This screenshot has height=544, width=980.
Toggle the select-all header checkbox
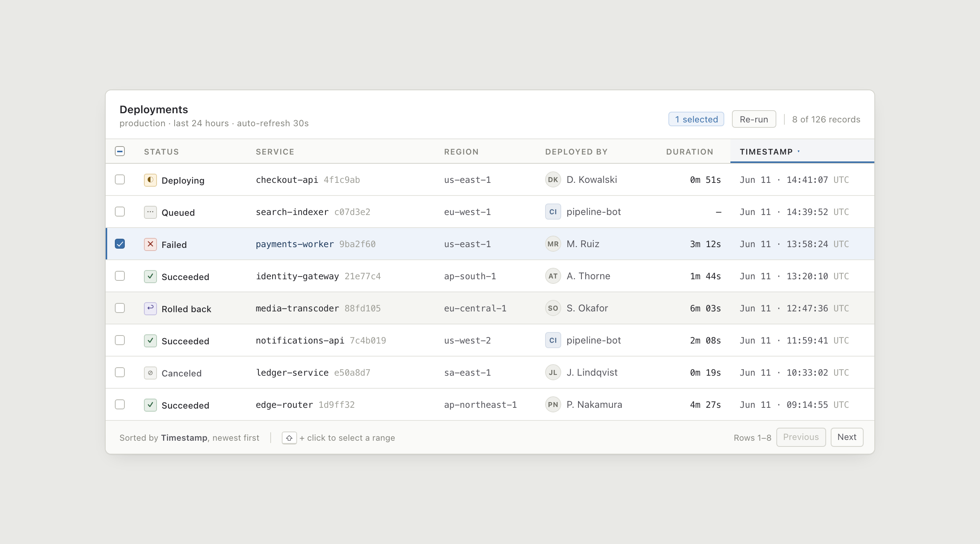click(120, 151)
